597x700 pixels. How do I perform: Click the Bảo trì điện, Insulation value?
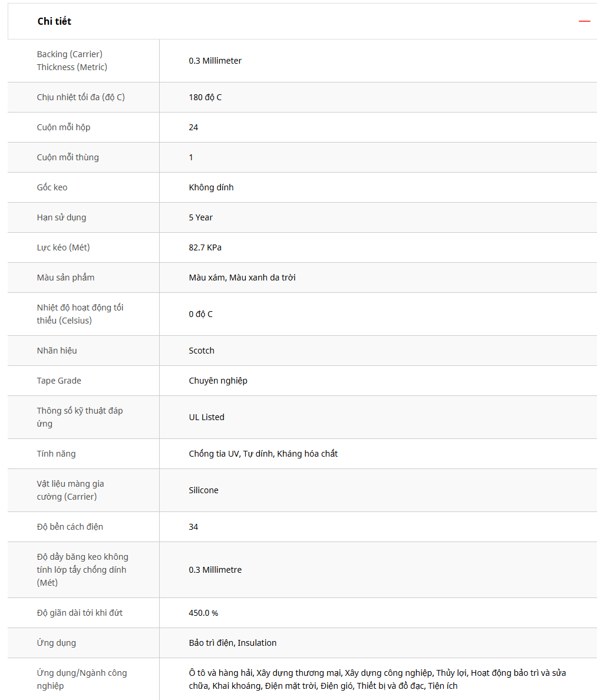(x=232, y=643)
